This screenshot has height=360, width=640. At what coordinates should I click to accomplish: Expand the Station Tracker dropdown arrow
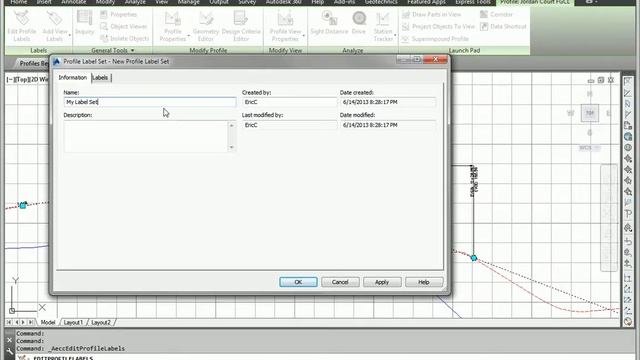[395, 36]
